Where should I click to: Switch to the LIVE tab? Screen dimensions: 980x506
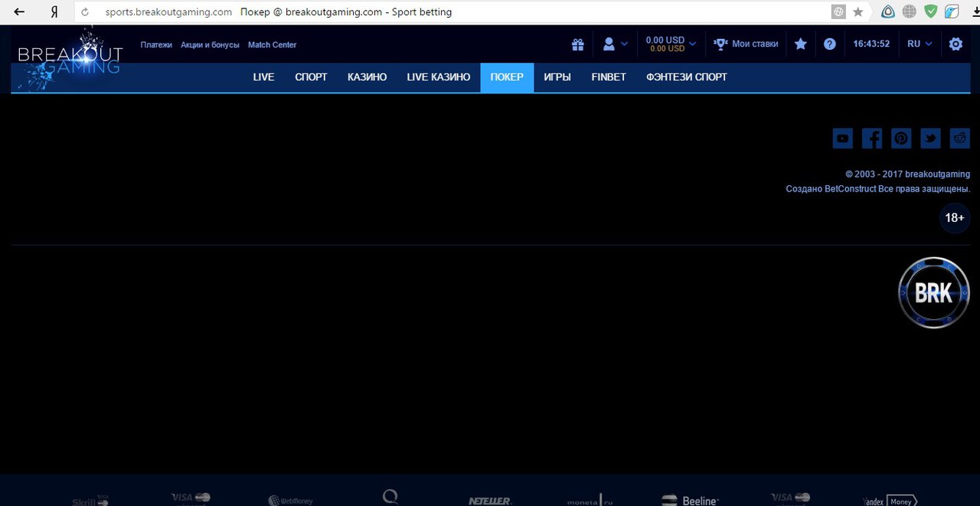[x=263, y=77]
